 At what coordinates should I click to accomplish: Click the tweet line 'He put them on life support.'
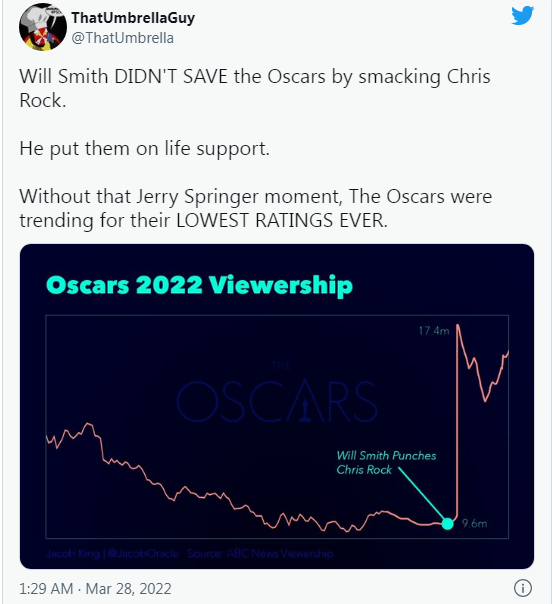tap(144, 149)
